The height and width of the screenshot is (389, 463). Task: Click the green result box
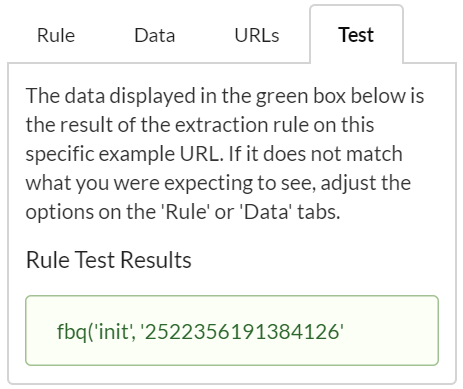232,330
